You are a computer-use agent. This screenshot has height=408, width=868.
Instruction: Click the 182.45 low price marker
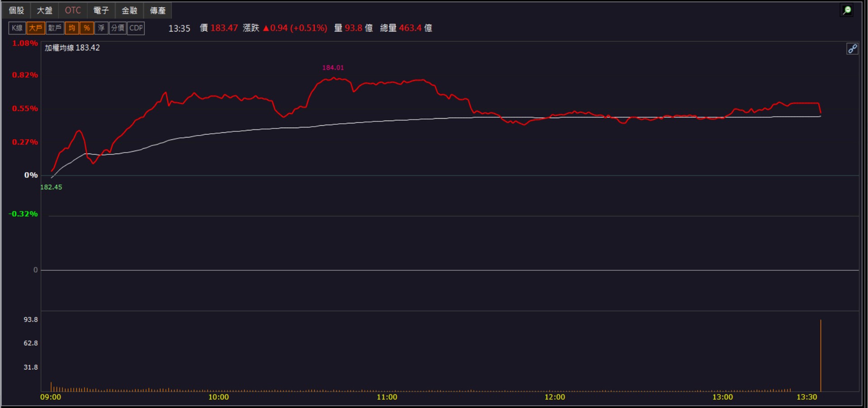coord(51,187)
